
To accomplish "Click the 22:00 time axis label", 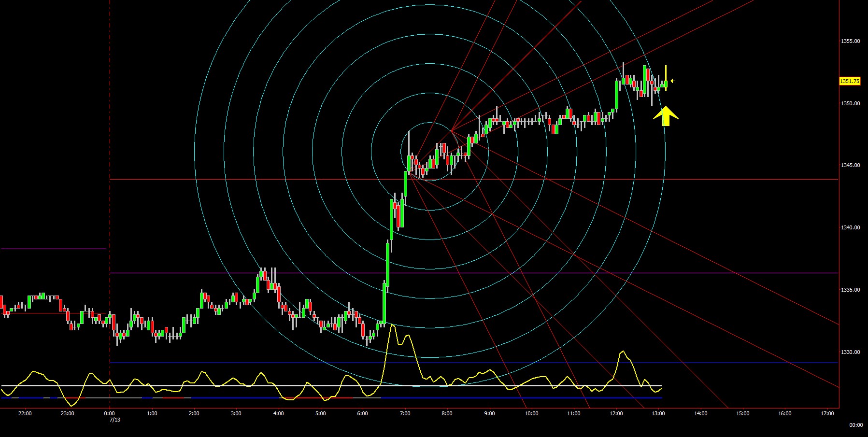I will [25, 413].
